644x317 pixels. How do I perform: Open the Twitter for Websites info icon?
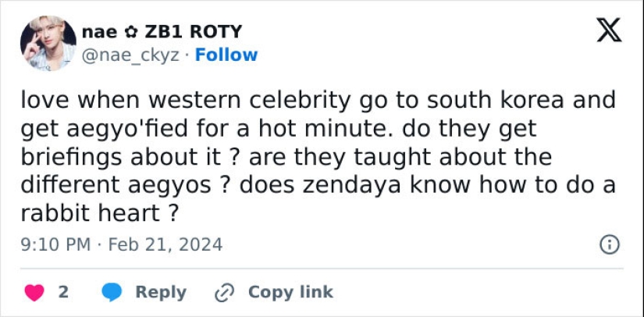609,244
